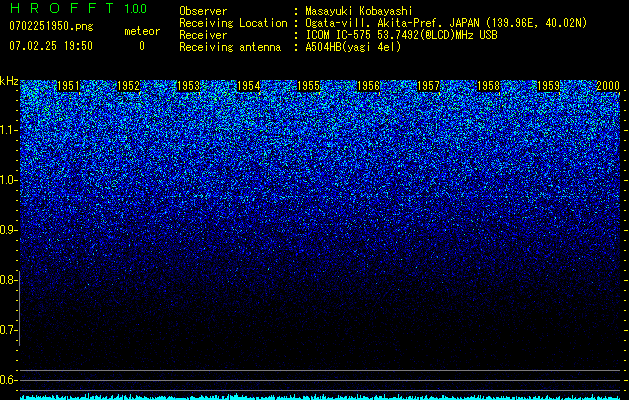Click the 1953 time marker
Image resolution: width=629 pixels, height=400 pixels.
(x=189, y=86)
